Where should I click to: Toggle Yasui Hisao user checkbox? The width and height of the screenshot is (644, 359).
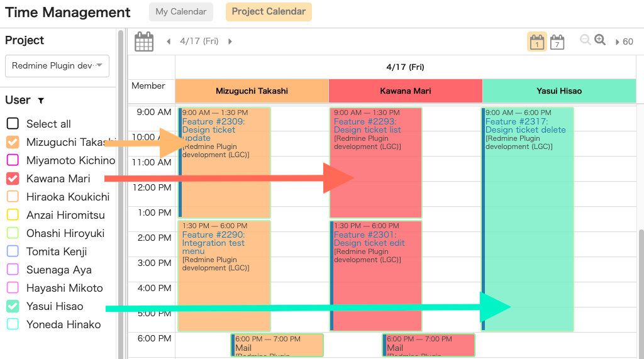click(x=13, y=306)
